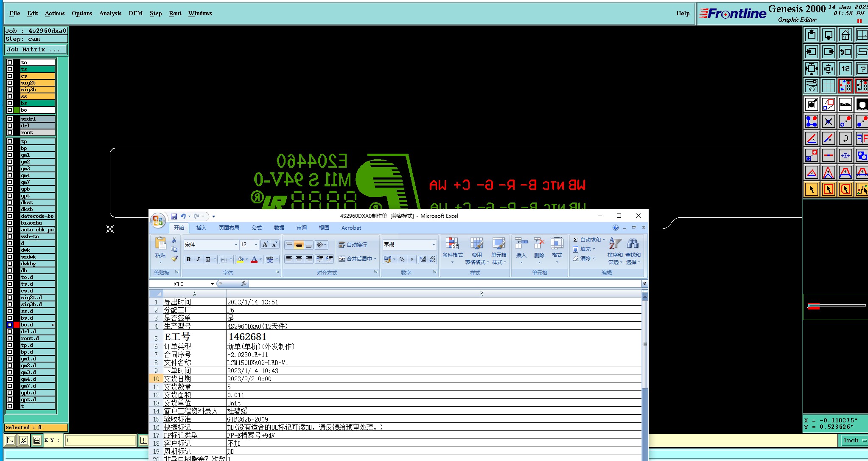This screenshot has width=868, height=461.
Task: Click the Home view icon in Genesis
Action: click(845, 35)
